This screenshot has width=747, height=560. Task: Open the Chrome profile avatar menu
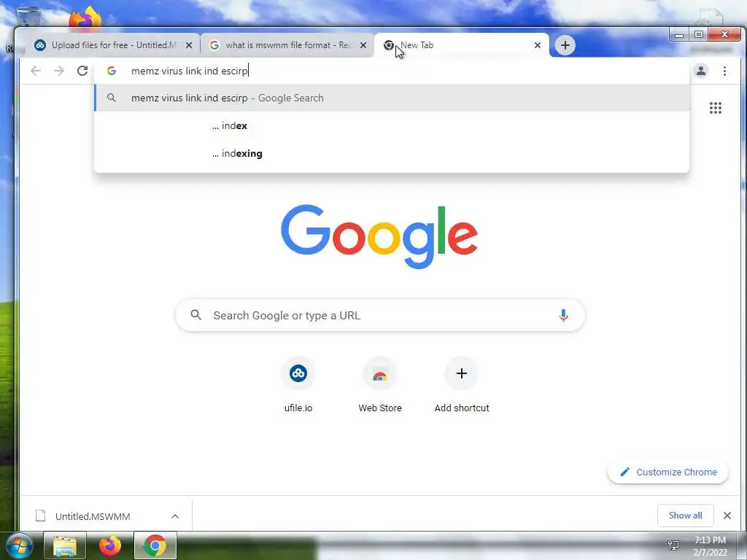(701, 71)
